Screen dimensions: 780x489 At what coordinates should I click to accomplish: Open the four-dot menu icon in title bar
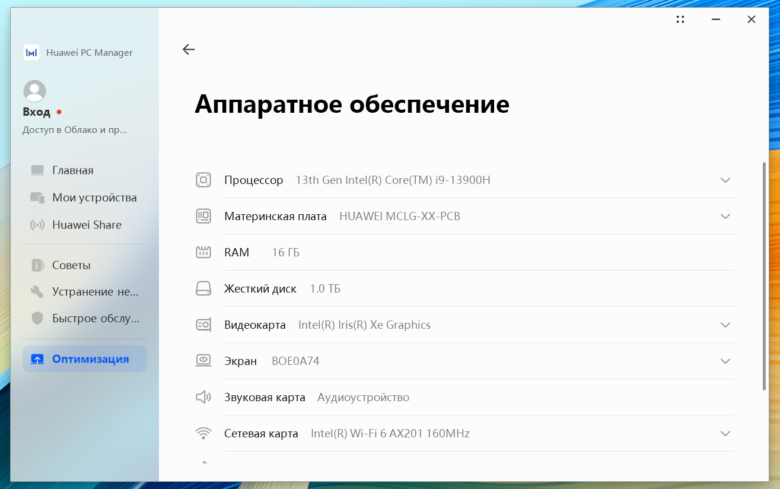[680, 19]
